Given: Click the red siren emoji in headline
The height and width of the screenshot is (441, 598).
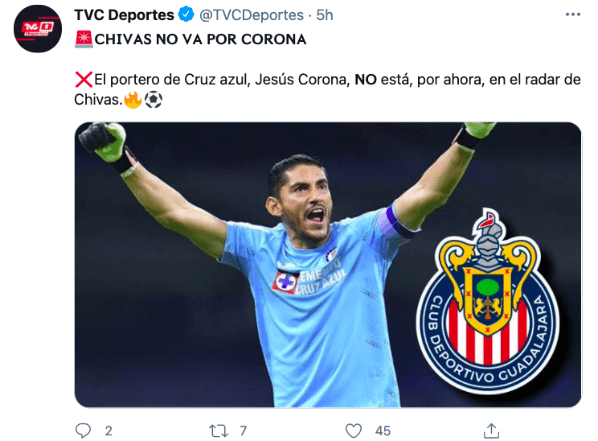Looking at the screenshot, I should pos(84,39).
